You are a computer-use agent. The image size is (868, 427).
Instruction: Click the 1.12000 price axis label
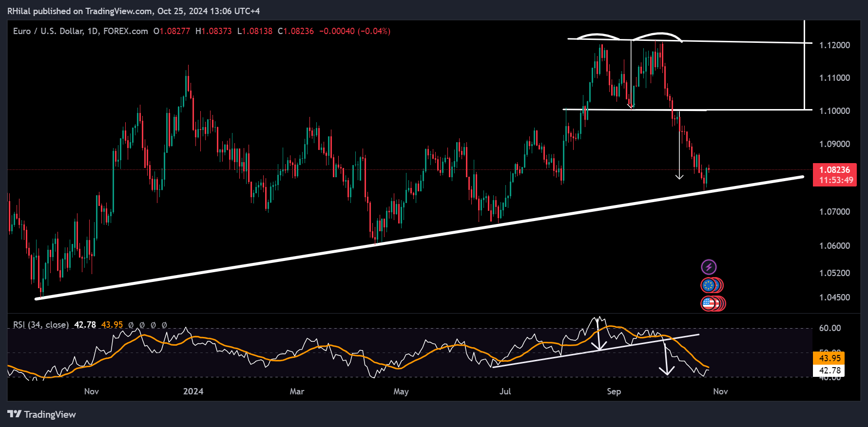(834, 45)
